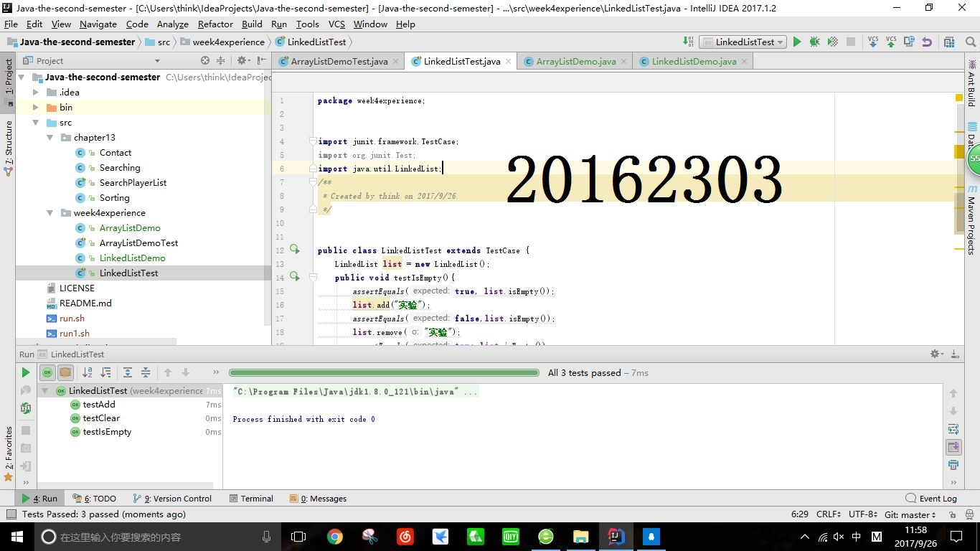Open the Run panel settings gear

[x=937, y=354]
